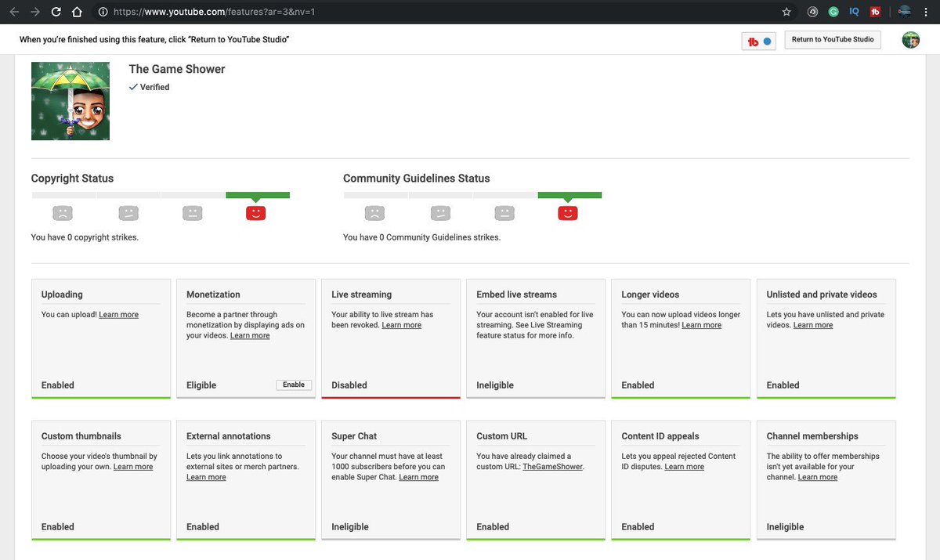Screen dimensions: 940x560
Task: Open Learn more in Unlisted and private videos
Action: (813, 325)
